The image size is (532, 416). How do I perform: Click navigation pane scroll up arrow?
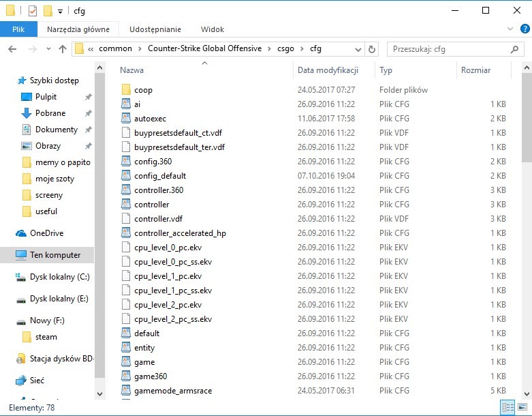click(x=99, y=68)
